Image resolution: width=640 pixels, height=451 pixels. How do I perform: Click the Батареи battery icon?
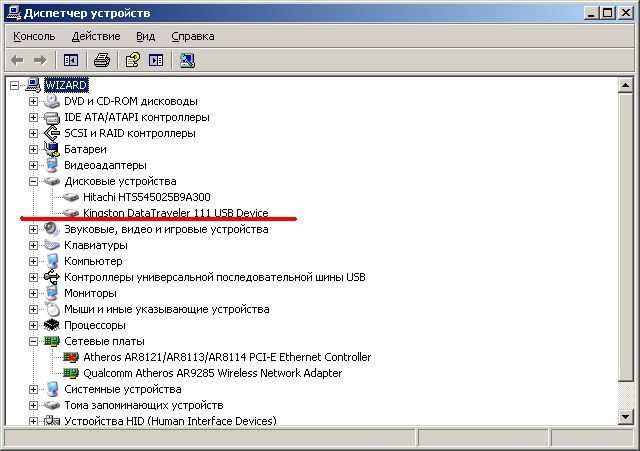(x=52, y=149)
